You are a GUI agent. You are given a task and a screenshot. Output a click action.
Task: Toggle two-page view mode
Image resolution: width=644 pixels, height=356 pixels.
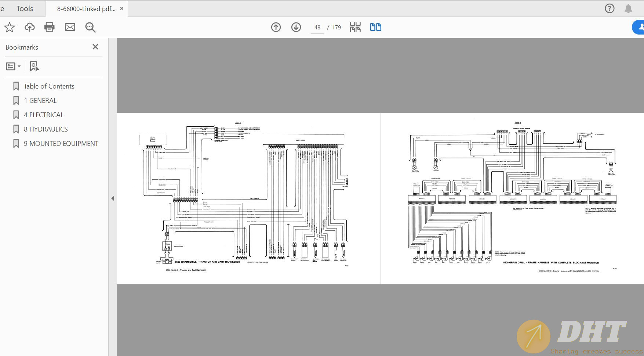coord(375,27)
